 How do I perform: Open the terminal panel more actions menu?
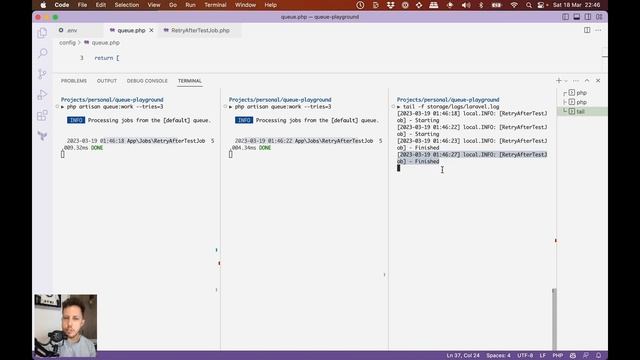pyautogui.click(x=576, y=81)
